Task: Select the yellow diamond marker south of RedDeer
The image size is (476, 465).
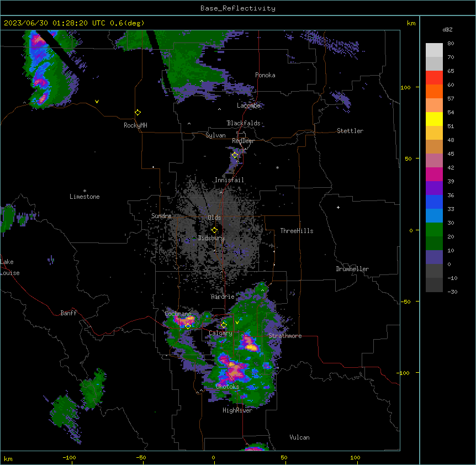Action: (235, 155)
